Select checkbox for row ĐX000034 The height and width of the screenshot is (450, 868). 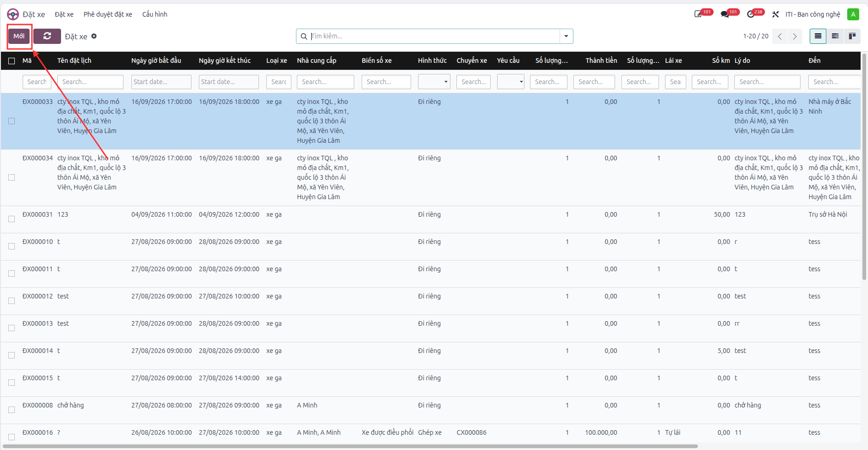12,177
